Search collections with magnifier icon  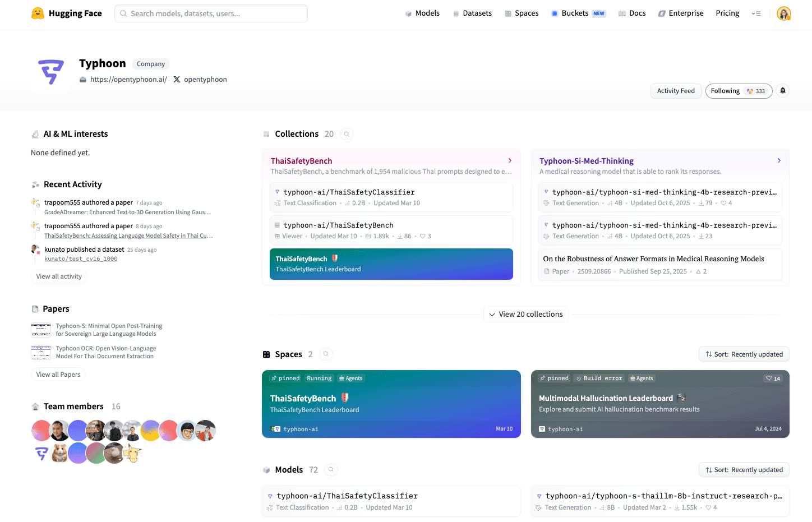tap(347, 134)
